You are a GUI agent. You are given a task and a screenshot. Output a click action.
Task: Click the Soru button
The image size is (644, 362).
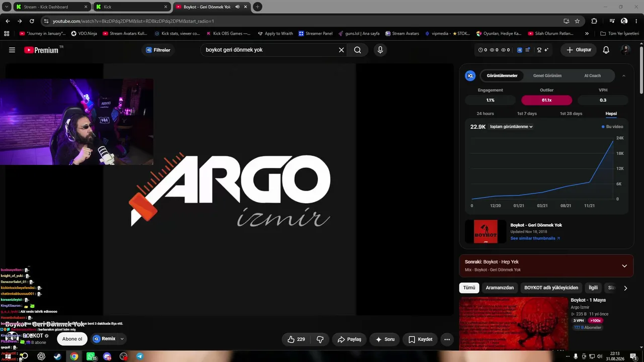click(x=385, y=339)
